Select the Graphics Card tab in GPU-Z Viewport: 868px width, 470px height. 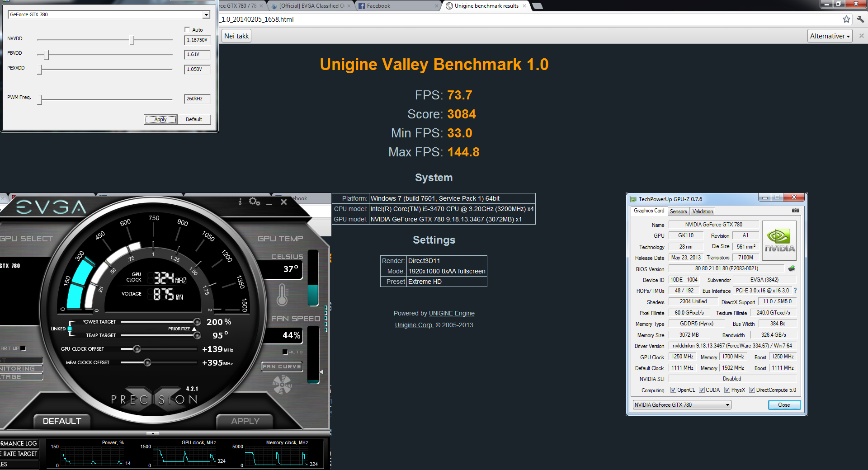pyautogui.click(x=649, y=211)
